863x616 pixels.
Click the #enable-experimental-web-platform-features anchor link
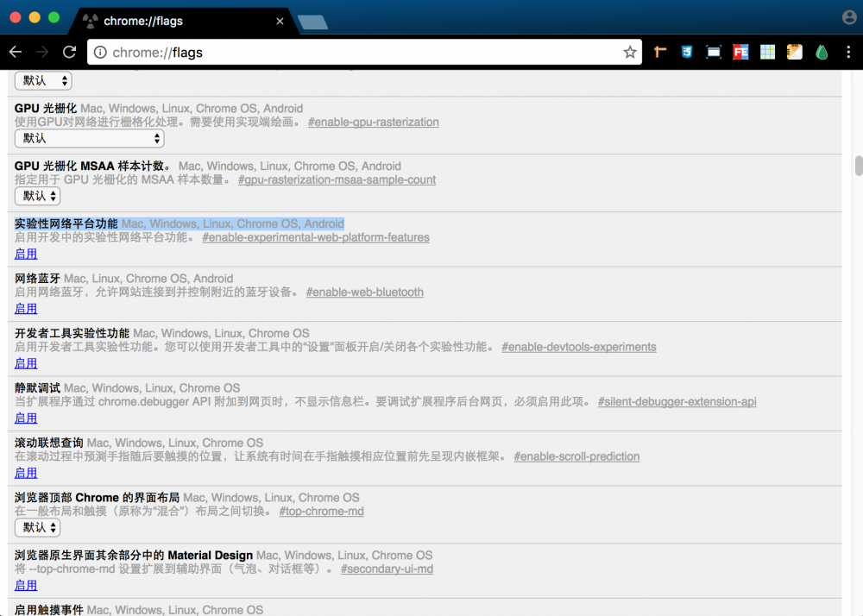click(x=316, y=237)
